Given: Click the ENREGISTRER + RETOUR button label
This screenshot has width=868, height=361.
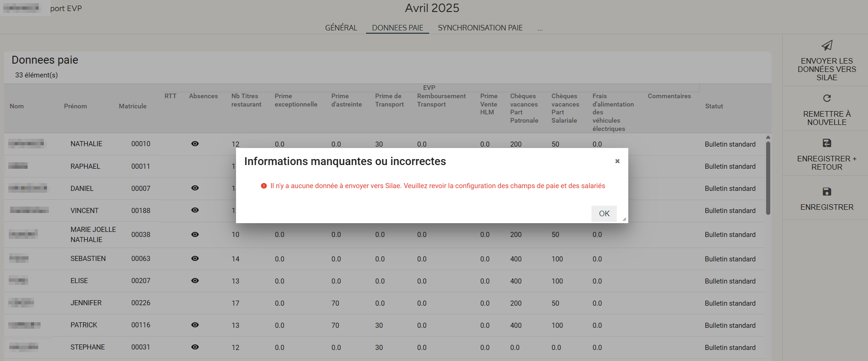Looking at the screenshot, I should (827, 163).
